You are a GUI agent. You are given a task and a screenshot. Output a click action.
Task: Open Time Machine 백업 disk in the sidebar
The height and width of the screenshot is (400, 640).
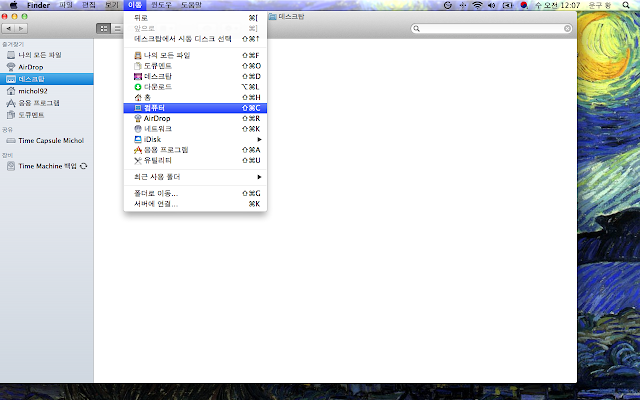pos(47,166)
